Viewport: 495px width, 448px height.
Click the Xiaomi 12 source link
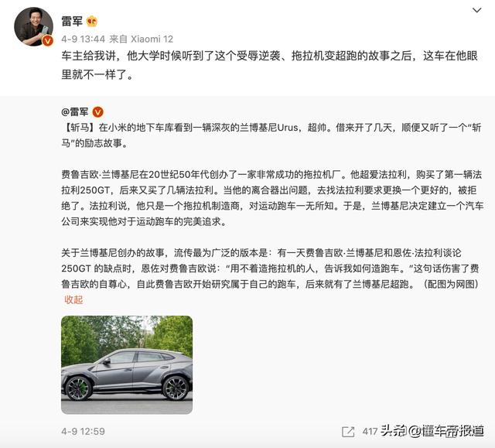pyautogui.click(x=152, y=39)
